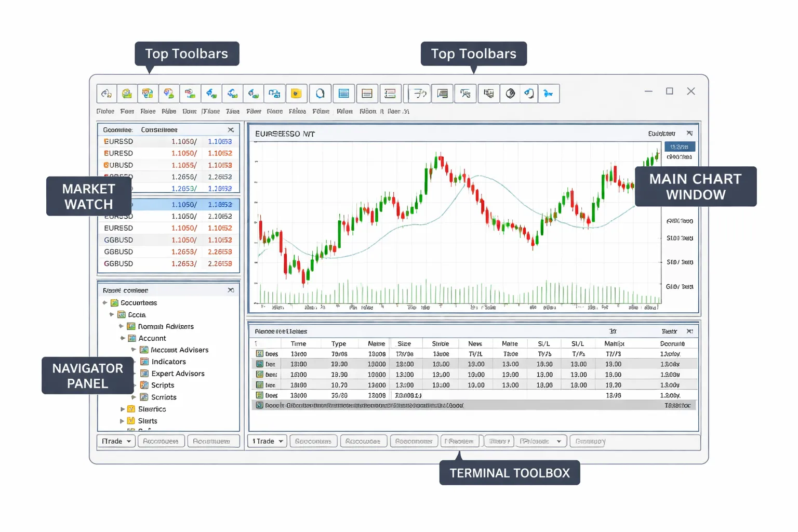
Task: Close the Market Watch symbol panel
Action: (231, 130)
